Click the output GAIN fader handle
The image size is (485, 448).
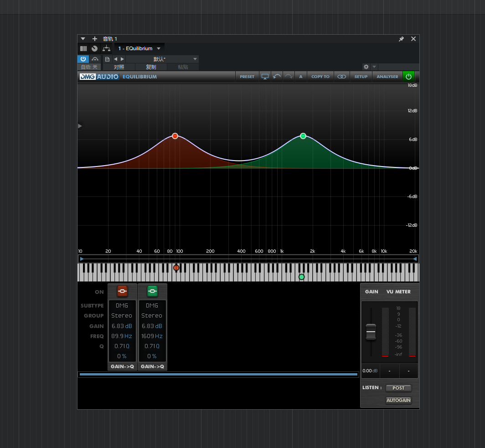(x=371, y=332)
